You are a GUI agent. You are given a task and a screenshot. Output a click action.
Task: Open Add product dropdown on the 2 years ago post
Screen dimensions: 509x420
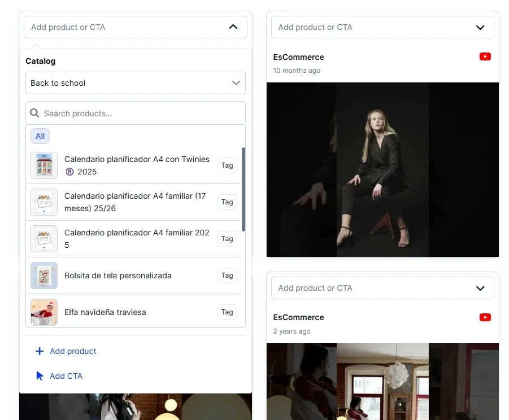click(x=382, y=288)
